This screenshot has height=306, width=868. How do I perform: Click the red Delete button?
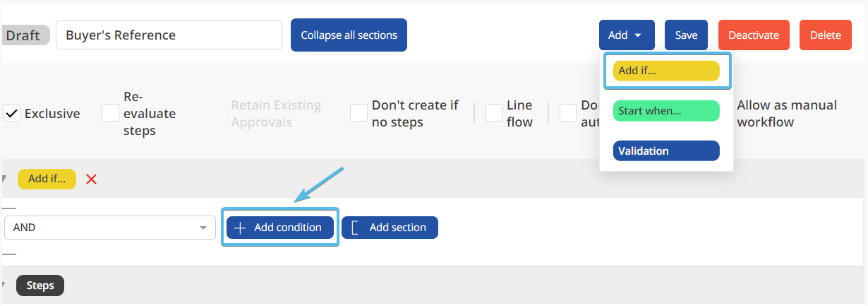coord(825,35)
